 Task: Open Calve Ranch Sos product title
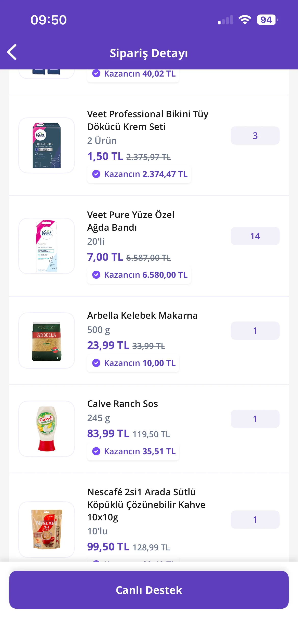point(123,404)
